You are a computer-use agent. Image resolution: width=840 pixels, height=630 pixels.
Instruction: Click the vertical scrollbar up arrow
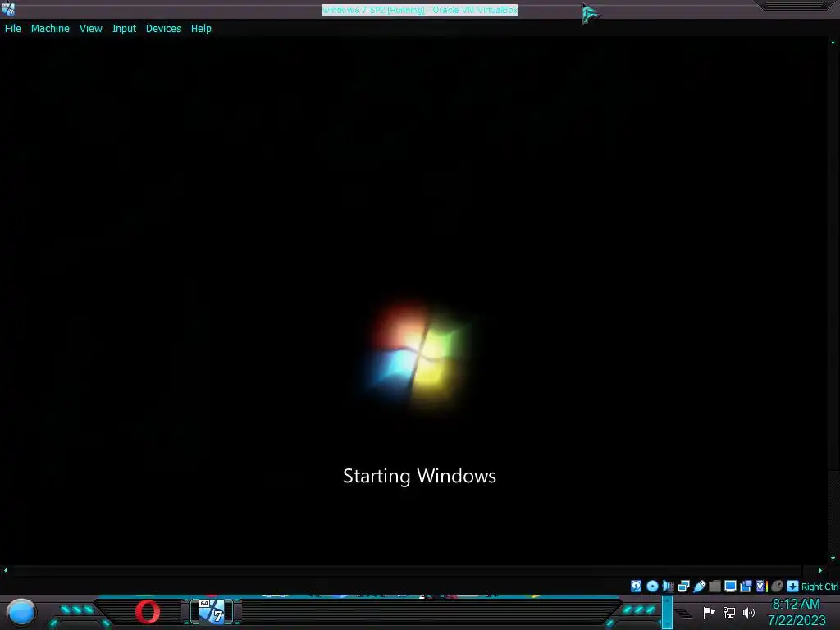[x=833, y=42]
